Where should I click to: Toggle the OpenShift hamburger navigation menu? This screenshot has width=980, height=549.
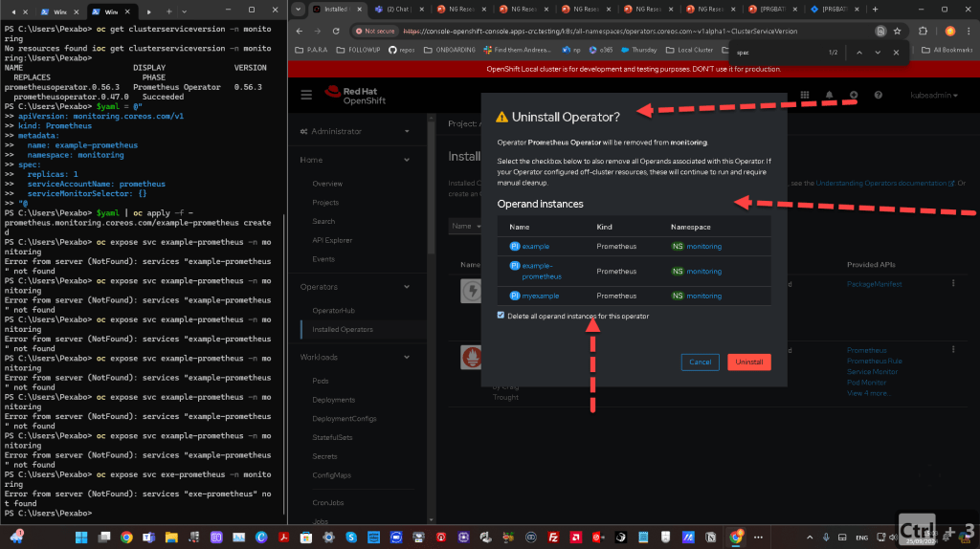306,95
